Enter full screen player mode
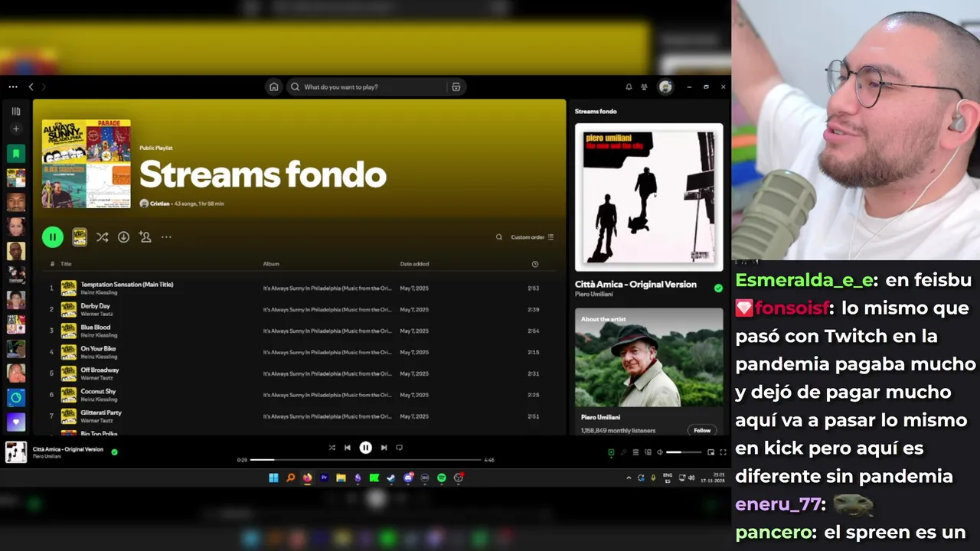This screenshot has width=980, height=551. click(723, 452)
